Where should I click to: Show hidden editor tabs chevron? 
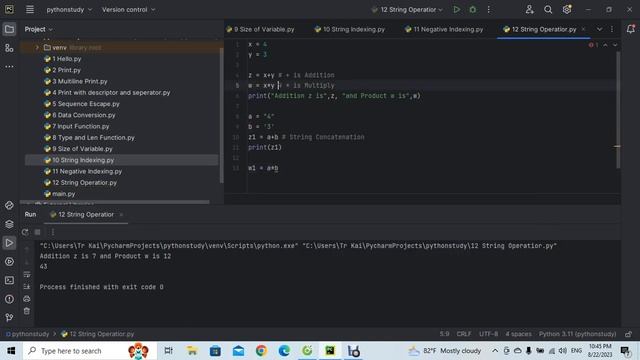click(x=599, y=29)
